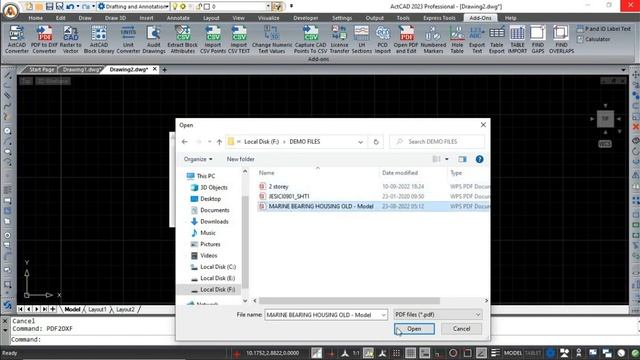Go back in Open dialog
This screenshot has width=640, height=360.
point(184,142)
